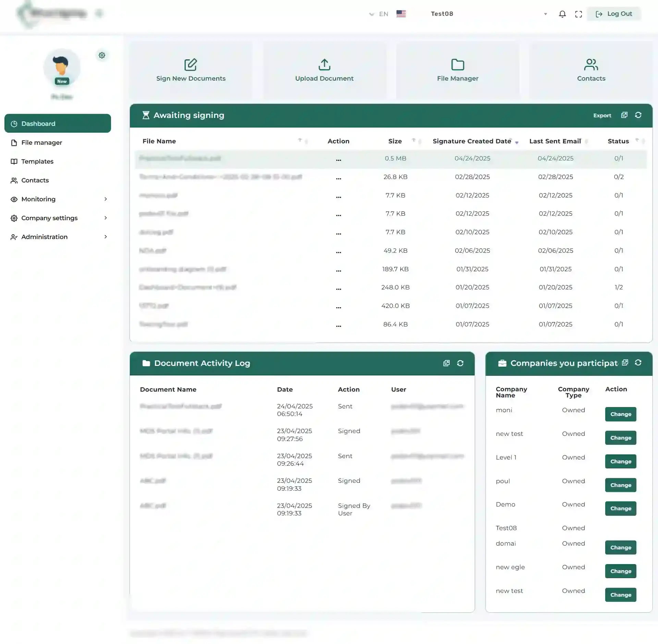Viewport: 658px width, 644px height.
Task: Click the notification bell icon
Action: (x=562, y=14)
